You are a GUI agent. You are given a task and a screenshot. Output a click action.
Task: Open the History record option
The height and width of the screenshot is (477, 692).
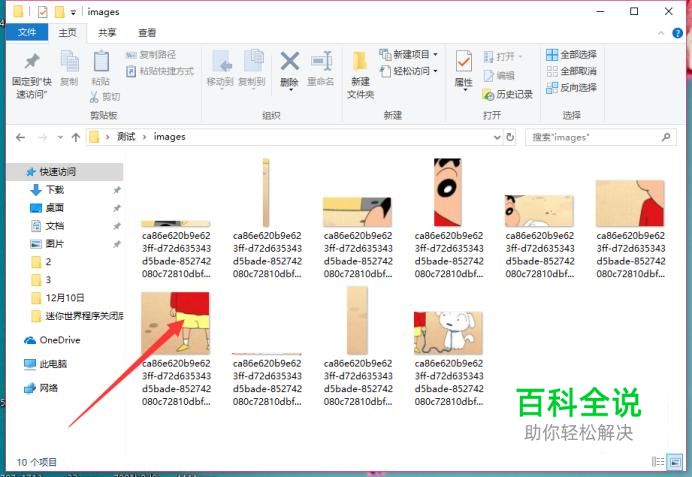coord(508,94)
